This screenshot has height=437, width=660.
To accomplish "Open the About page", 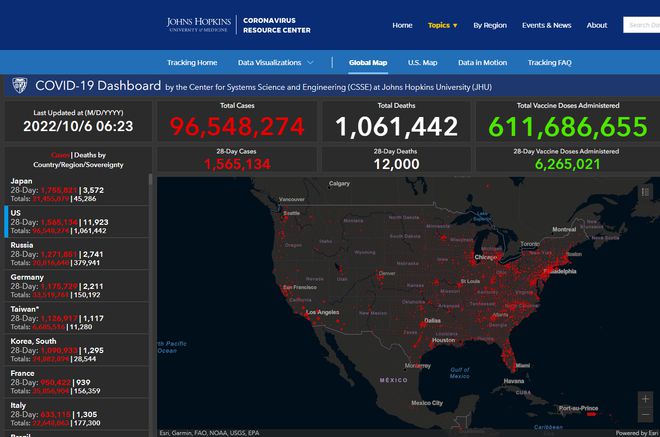I will [597, 25].
